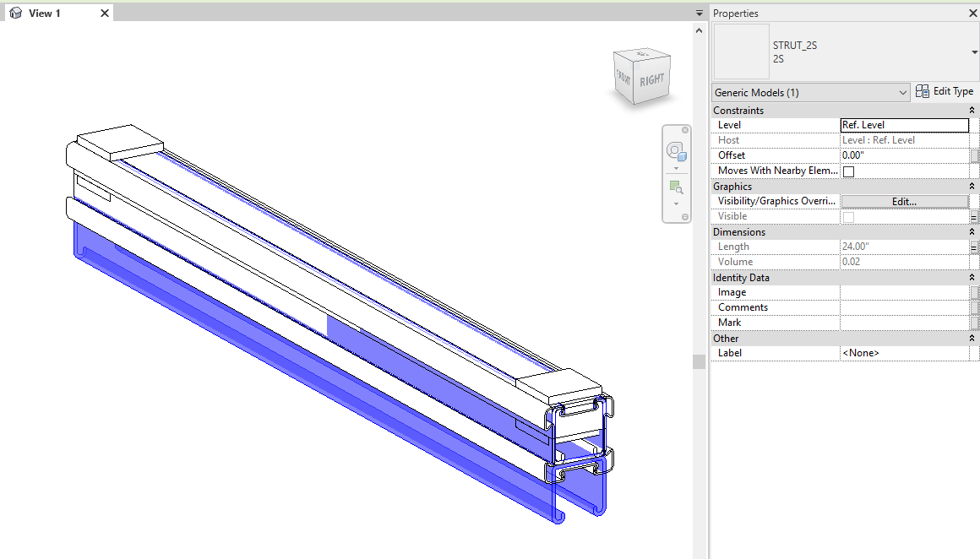Click the Image property label
980x559 pixels.
point(732,292)
